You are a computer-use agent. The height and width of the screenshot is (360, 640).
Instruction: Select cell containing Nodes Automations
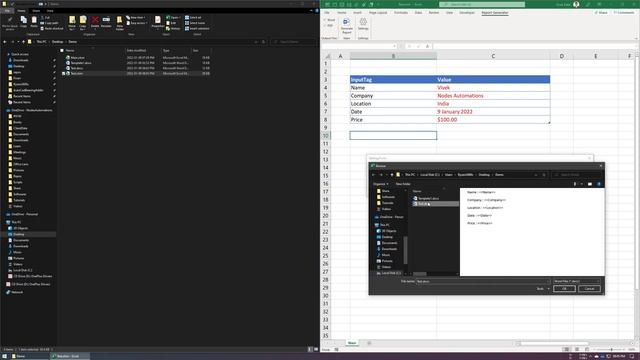tap(493, 96)
